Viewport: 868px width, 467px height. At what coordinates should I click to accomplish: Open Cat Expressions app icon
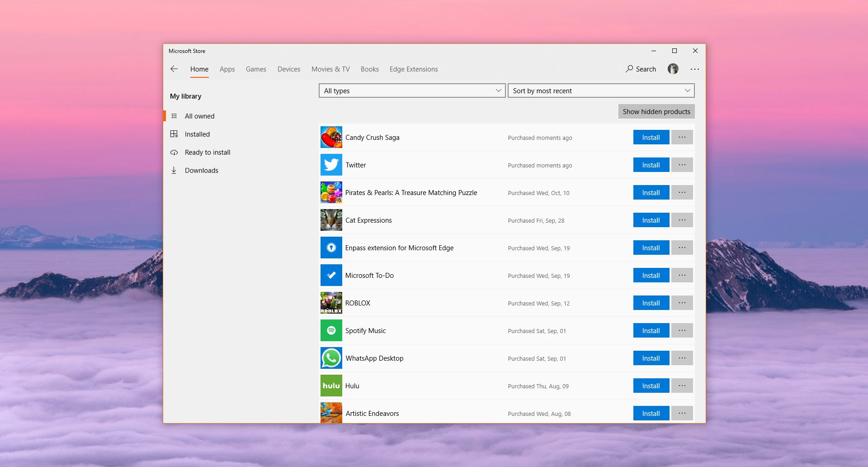331,220
